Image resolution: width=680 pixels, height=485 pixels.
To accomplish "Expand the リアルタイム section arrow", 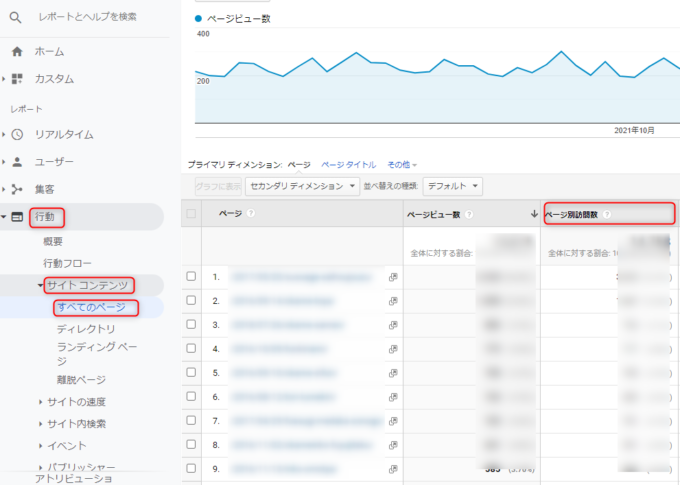I will [x=3, y=134].
